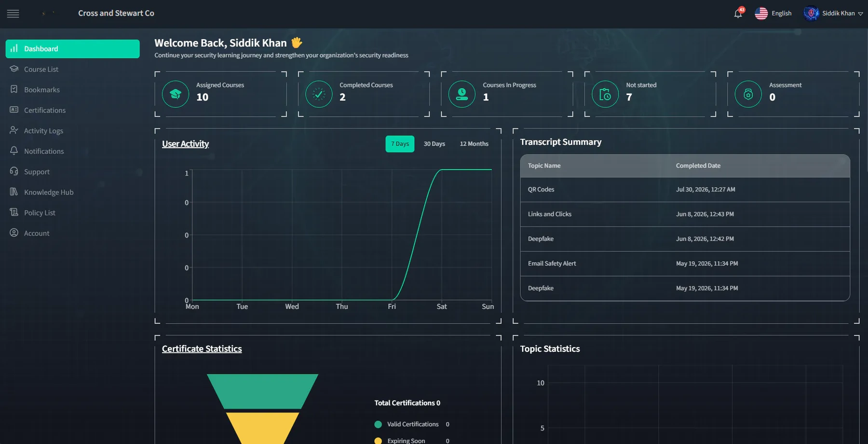
Task: Click the Assessment card icon
Action: click(748, 94)
